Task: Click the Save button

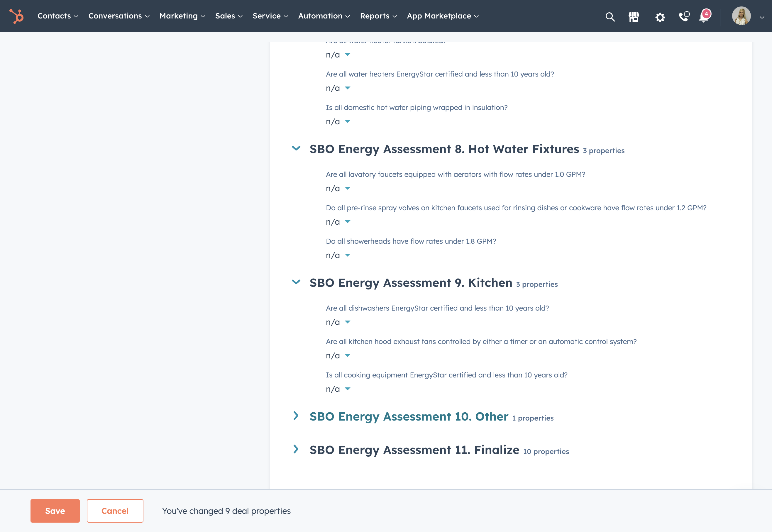Action: 55,511
